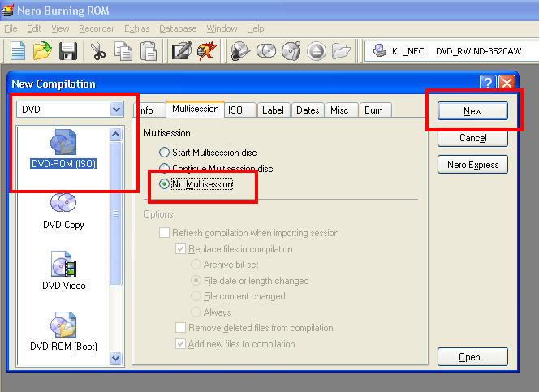Select the DVD Copy compilation type
The image size is (539, 392).
point(63,211)
